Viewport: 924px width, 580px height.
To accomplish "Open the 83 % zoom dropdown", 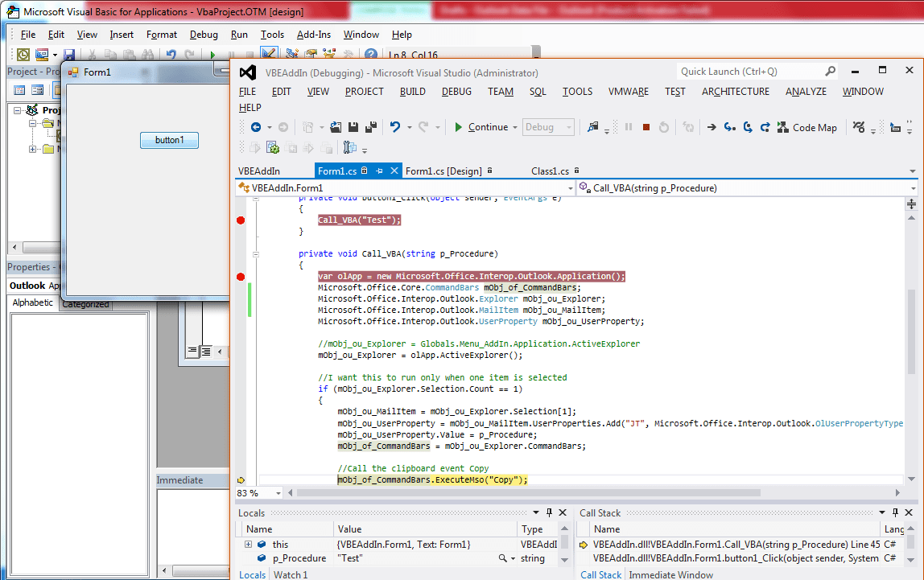I will [x=277, y=493].
